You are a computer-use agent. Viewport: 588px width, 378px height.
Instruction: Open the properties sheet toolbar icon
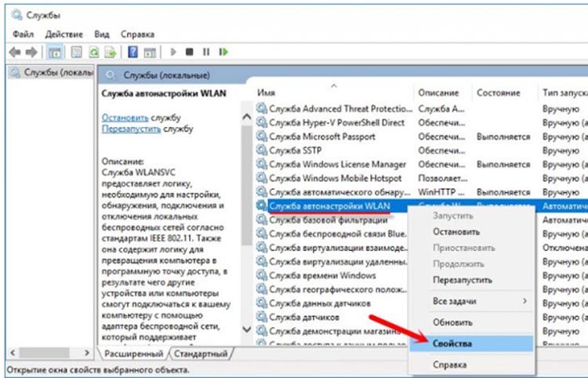click(77, 52)
